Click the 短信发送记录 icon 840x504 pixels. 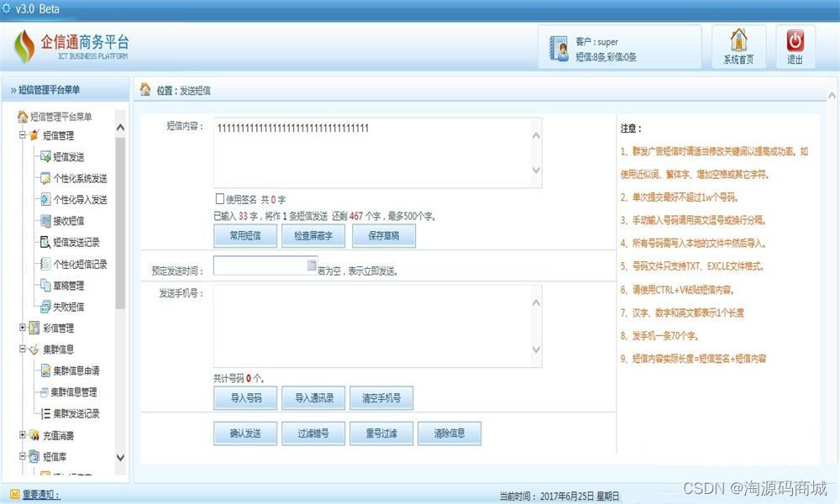45,242
